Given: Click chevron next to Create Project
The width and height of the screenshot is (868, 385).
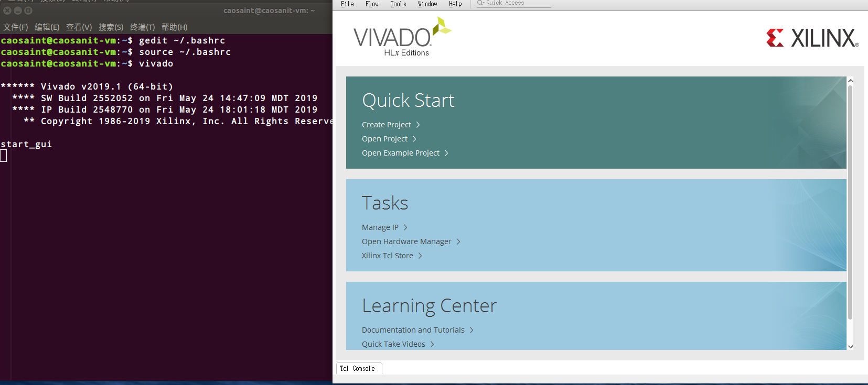Looking at the screenshot, I should [418, 125].
